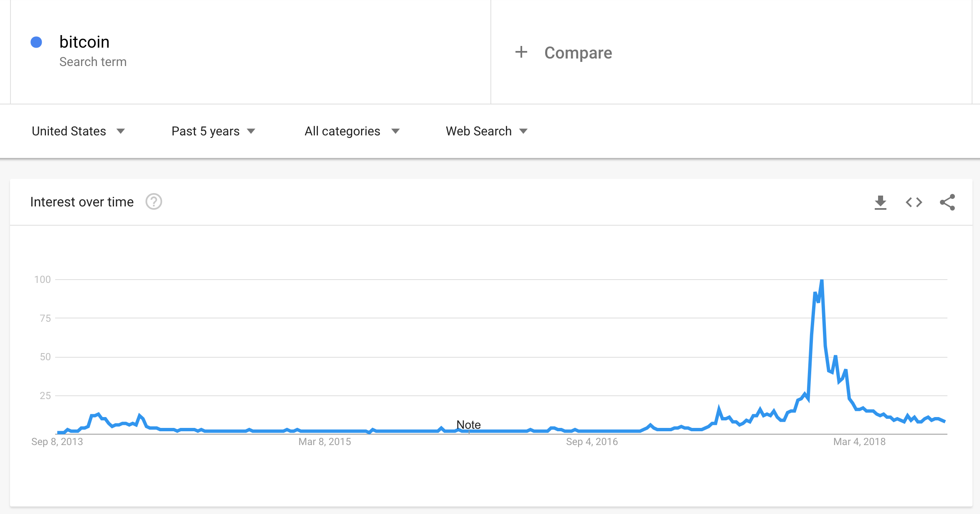Click the plus icon beside Compare
980x514 pixels.
pyautogui.click(x=521, y=52)
